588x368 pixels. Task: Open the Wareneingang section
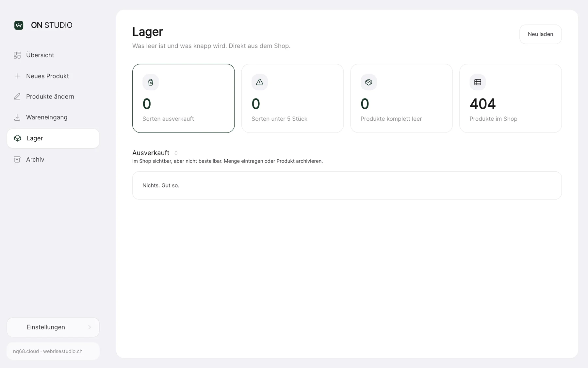(x=53, y=117)
